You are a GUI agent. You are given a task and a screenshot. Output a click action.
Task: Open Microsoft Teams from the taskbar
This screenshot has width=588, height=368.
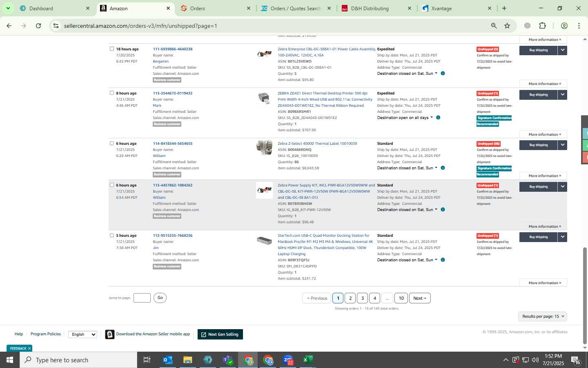(x=228, y=360)
